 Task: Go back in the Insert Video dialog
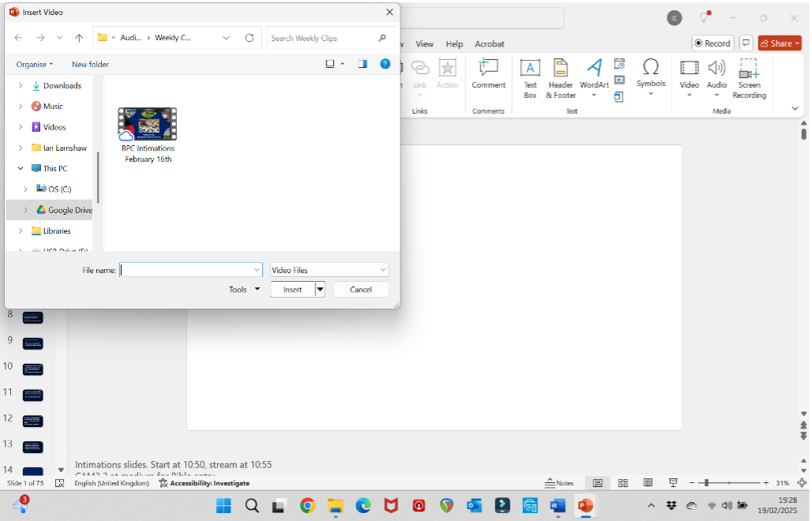[x=19, y=37]
